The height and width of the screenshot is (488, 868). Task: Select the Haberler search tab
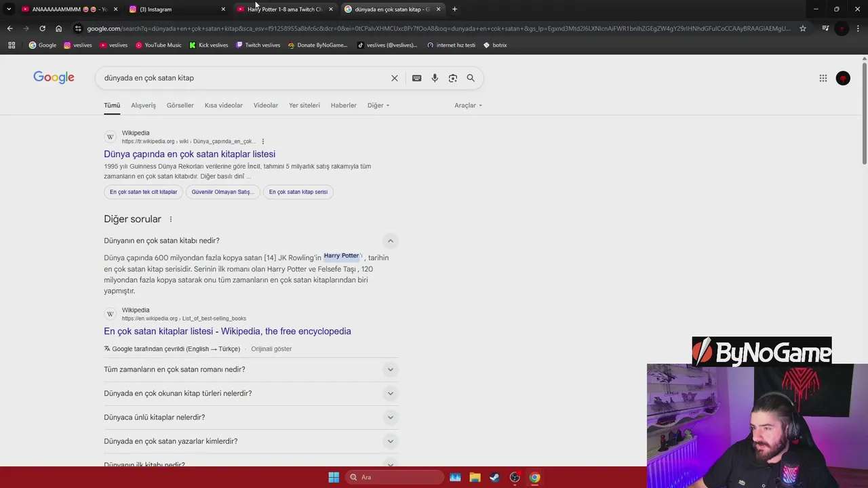344,105
